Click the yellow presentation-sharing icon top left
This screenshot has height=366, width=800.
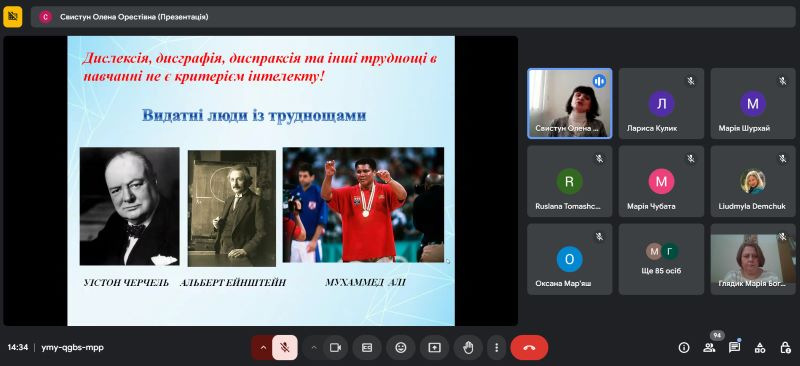click(x=13, y=17)
